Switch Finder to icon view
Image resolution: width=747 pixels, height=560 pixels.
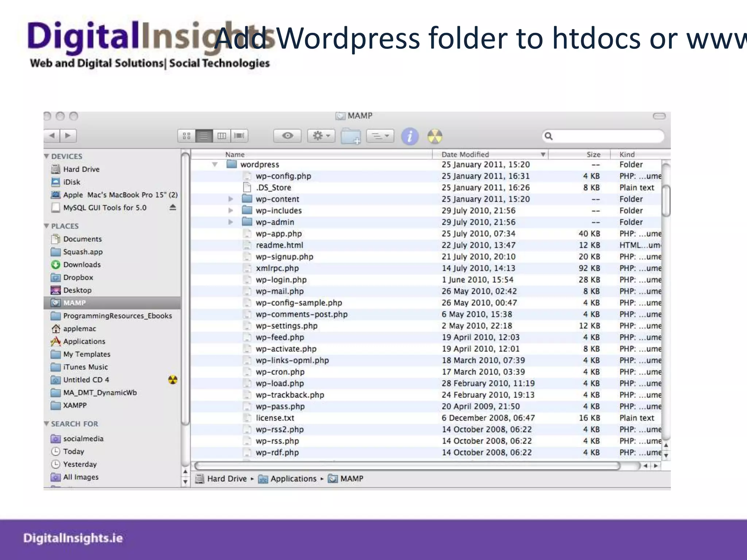click(186, 136)
